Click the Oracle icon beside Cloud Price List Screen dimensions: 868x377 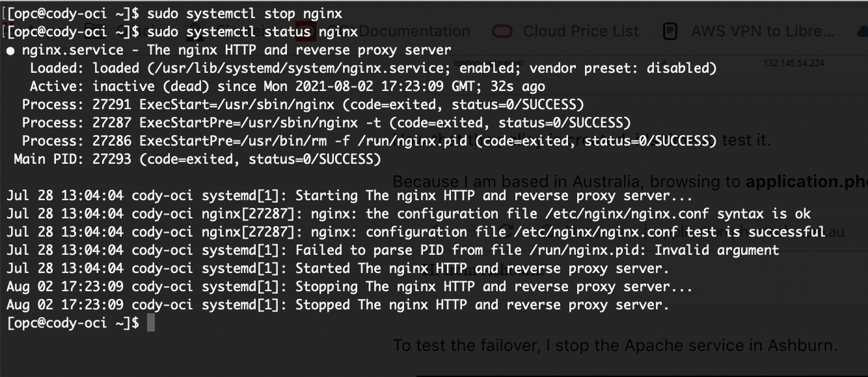tap(502, 31)
